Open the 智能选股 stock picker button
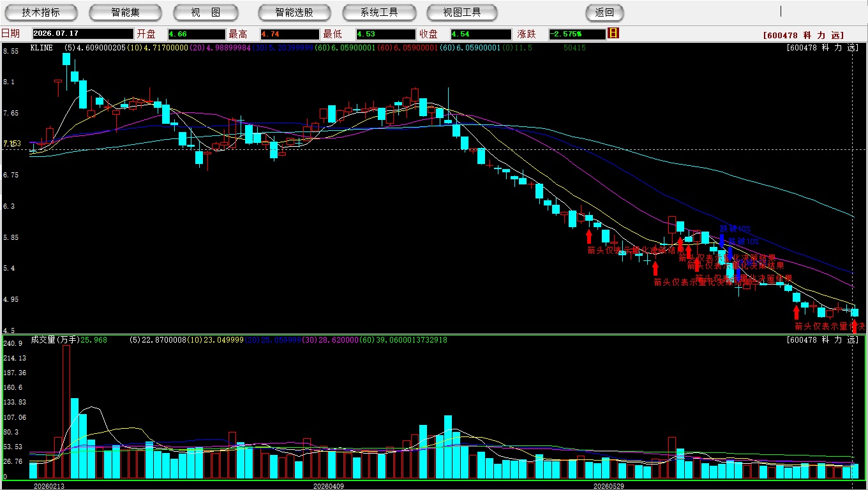The height and width of the screenshot is (490, 868). pos(294,12)
